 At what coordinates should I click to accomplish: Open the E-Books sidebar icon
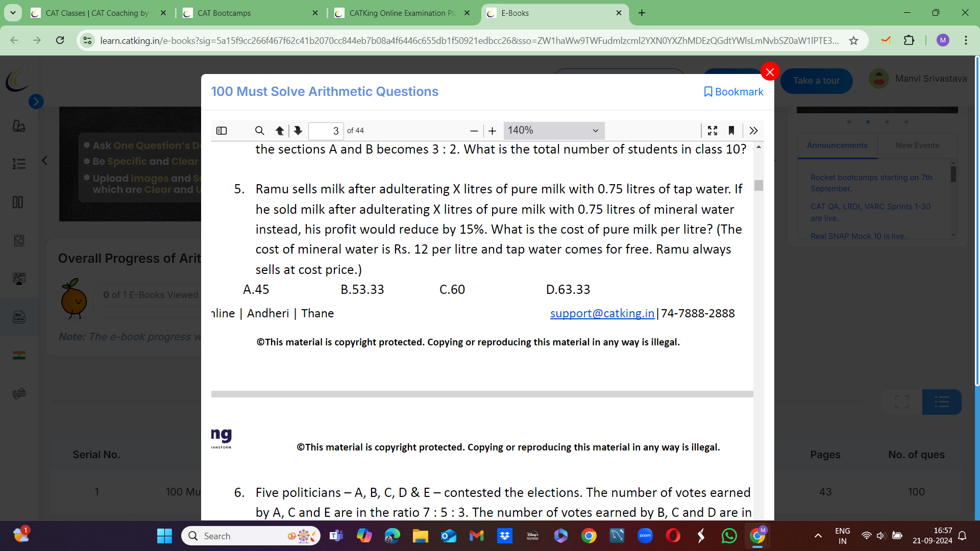pyautogui.click(x=19, y=317)
